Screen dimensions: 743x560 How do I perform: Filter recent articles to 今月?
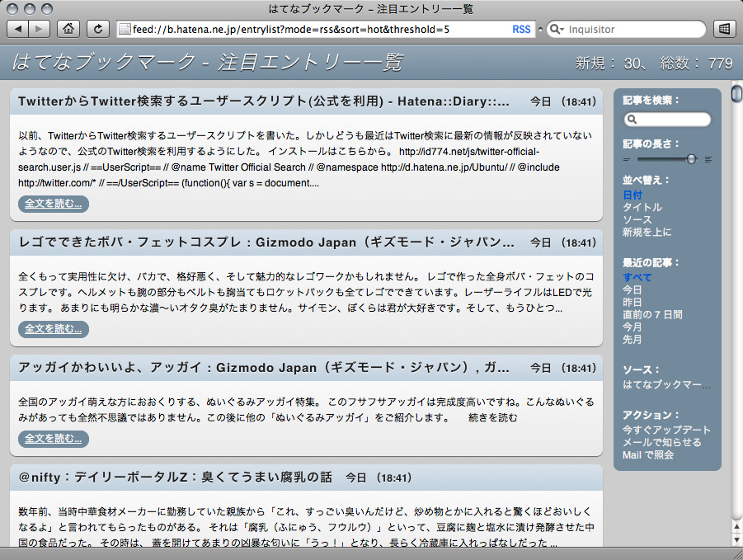click(632, 327)
